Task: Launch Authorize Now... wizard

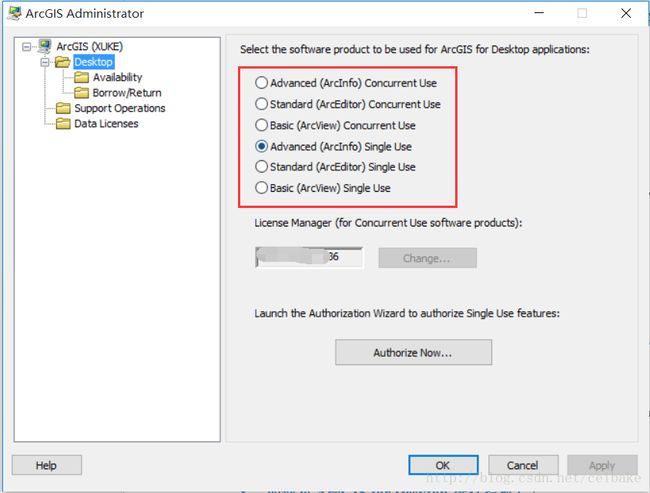Action: click(413, 352)
